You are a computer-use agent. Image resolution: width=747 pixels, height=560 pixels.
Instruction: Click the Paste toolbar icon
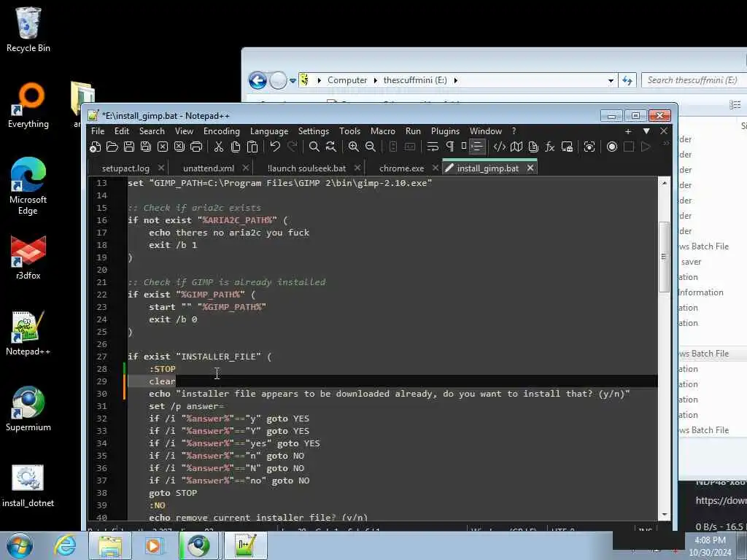click(252, 147)
